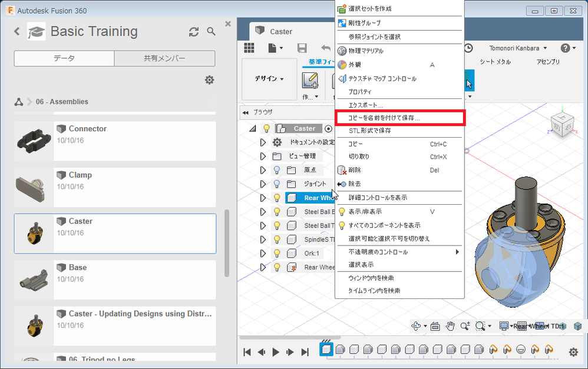Collapse the browser panel with double arrows

tap(246, 112)
